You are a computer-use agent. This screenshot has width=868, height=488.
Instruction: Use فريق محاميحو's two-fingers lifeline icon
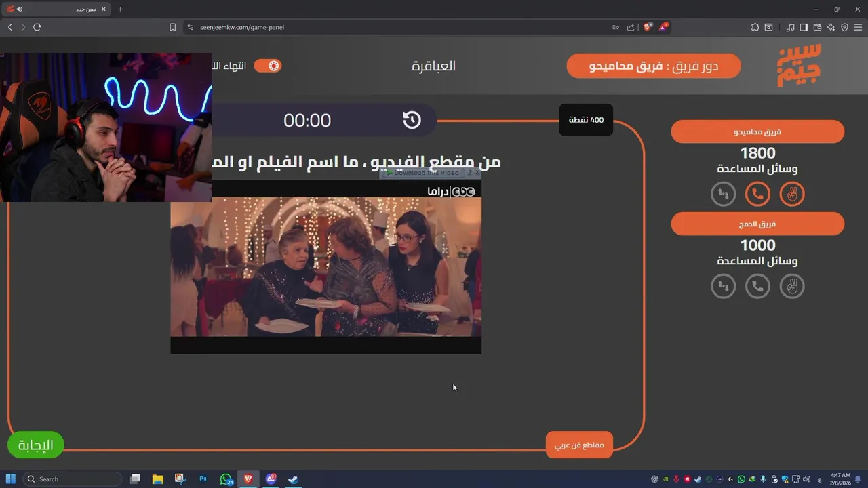tap(791, 195)
